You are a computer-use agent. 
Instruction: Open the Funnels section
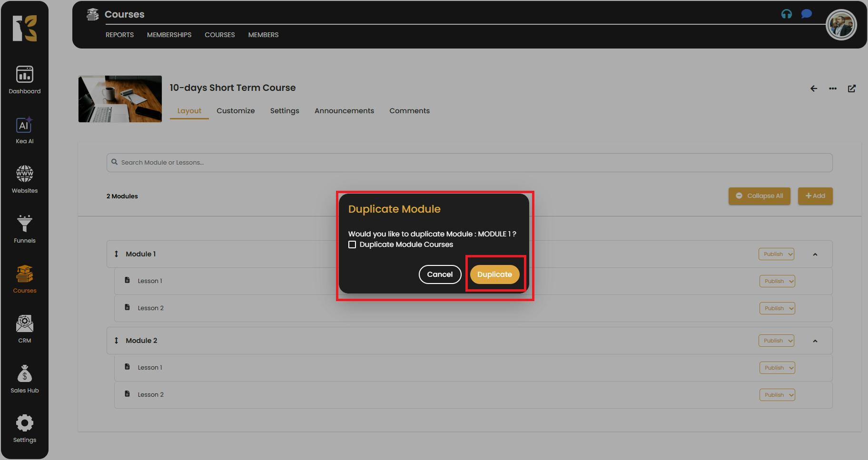(x=24, y=229)
